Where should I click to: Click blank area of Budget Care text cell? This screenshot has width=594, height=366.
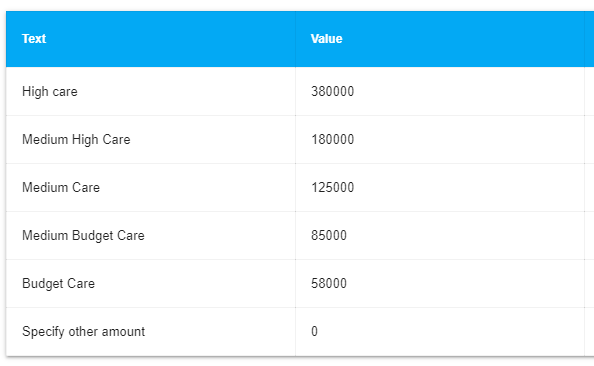pyautogui.click(x=195, y=283)
